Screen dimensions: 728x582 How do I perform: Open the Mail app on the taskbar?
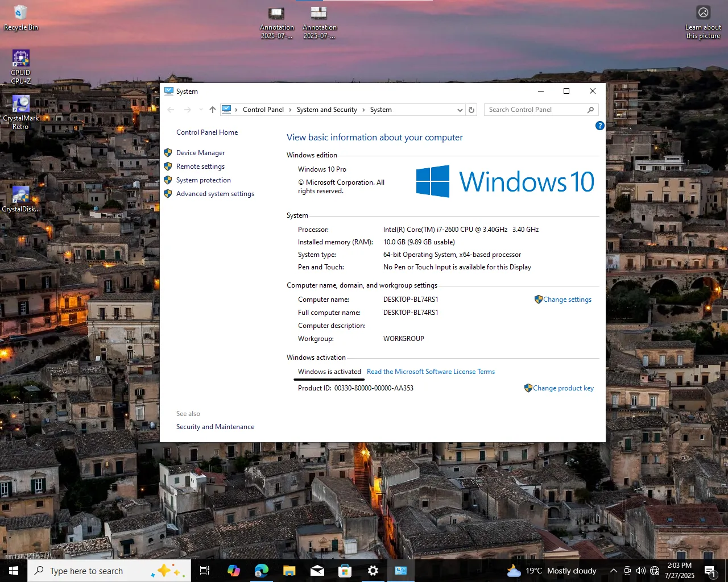[317, 571]
